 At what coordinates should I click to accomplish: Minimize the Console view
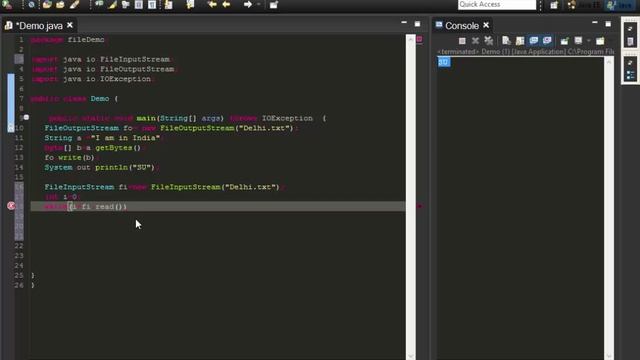pos(595,23)
